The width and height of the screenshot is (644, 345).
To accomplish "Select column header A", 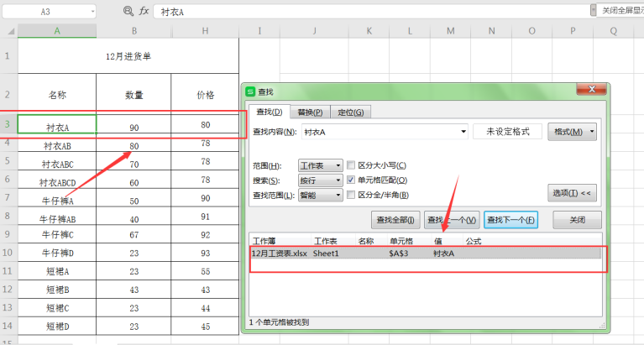I will click(x=57, y=31).
